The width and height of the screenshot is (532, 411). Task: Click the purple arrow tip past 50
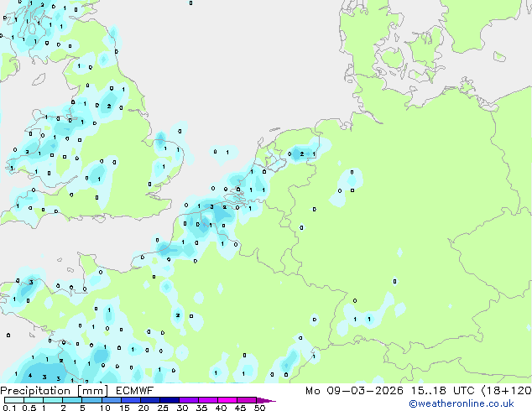tap(266, 401)
